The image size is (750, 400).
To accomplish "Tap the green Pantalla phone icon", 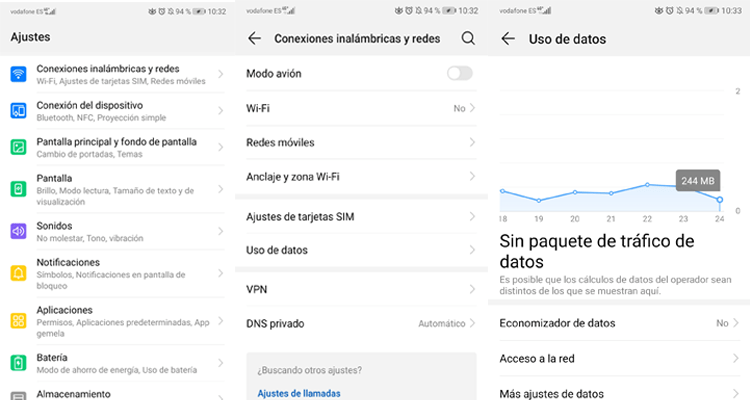I will pos(18,189).
